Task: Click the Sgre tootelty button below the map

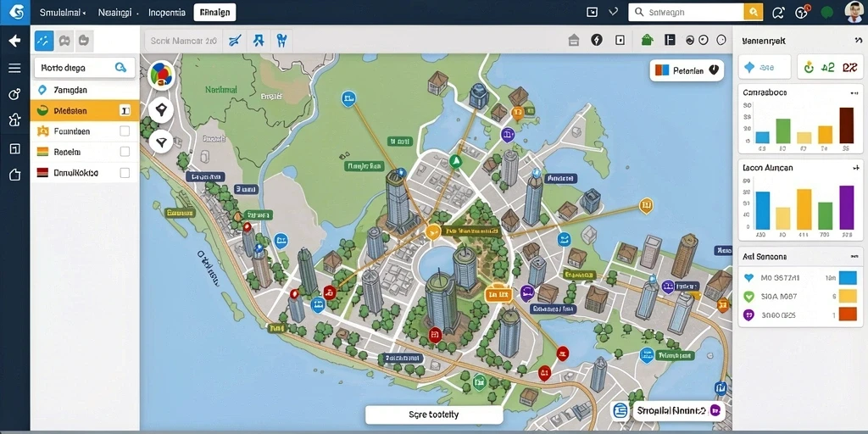Action: click(433, 414)
